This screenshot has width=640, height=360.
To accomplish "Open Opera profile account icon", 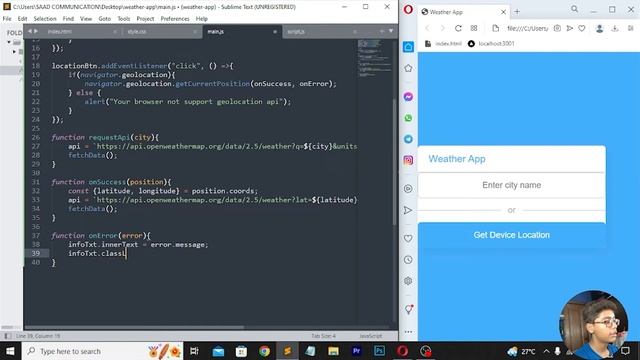I will pos(600,28).
